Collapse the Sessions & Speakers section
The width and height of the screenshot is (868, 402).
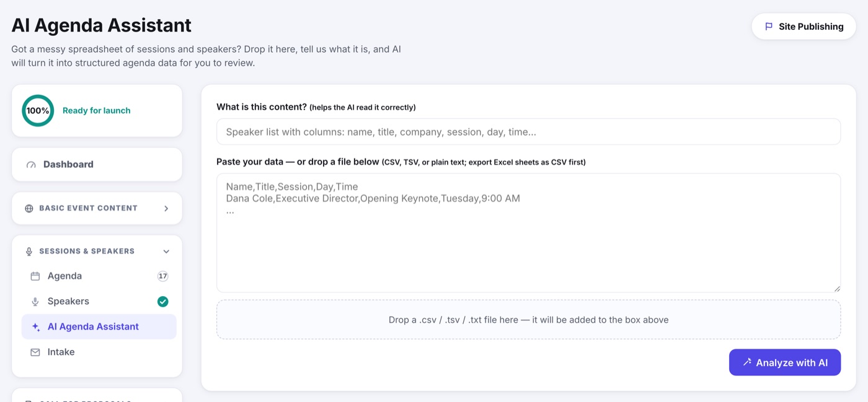click(x=97, y=251)
